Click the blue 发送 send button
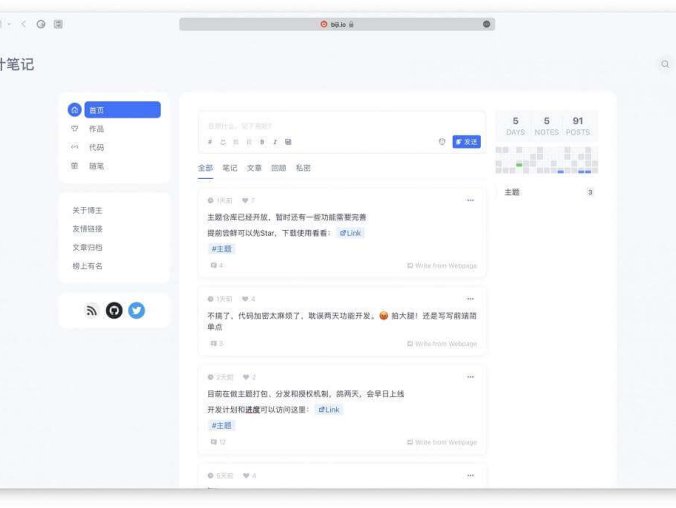 tap(466, 141)
